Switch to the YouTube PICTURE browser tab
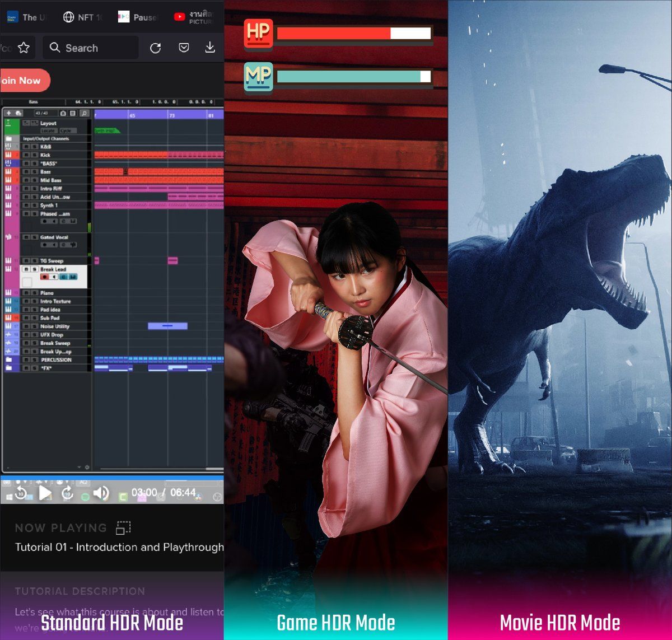672x640 pixels. coord(194,17)
